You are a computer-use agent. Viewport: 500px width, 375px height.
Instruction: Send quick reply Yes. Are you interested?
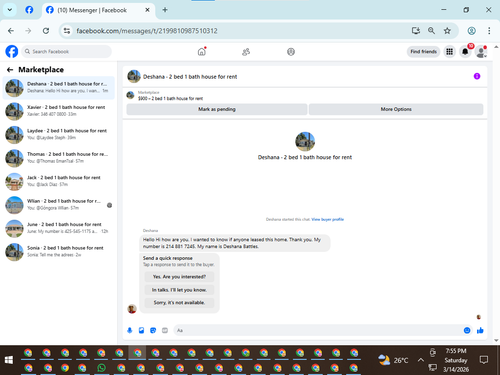[x=179, y=277]
